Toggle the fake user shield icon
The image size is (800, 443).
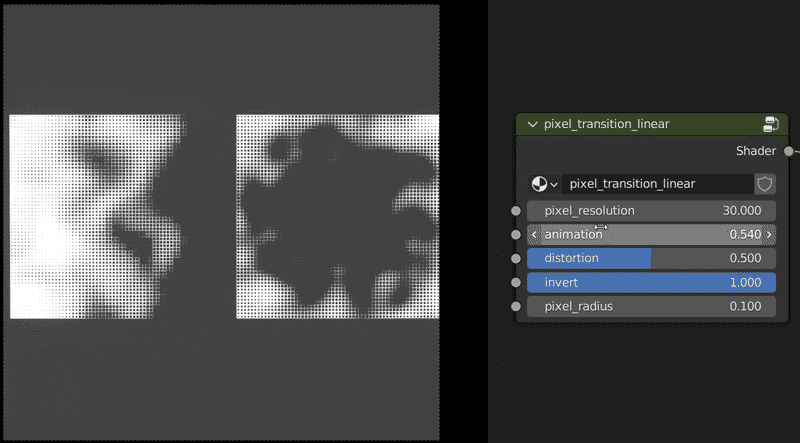(x=764, y=184)
